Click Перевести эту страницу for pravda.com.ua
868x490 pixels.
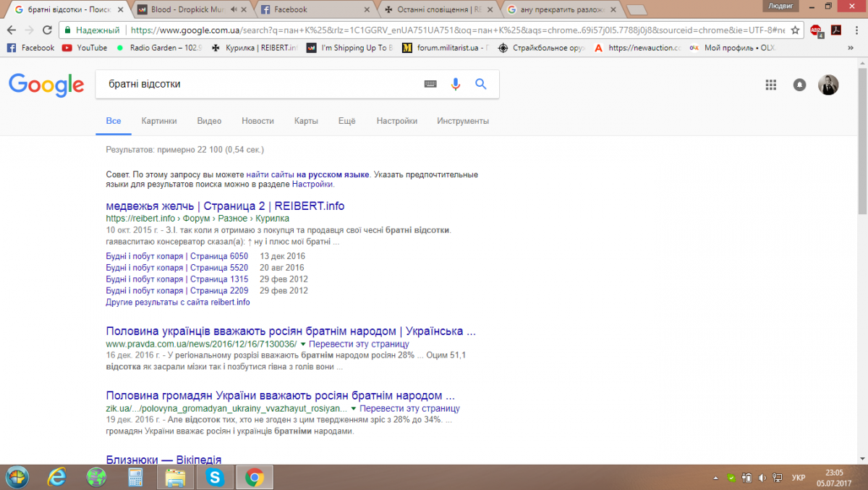point(359,344)
